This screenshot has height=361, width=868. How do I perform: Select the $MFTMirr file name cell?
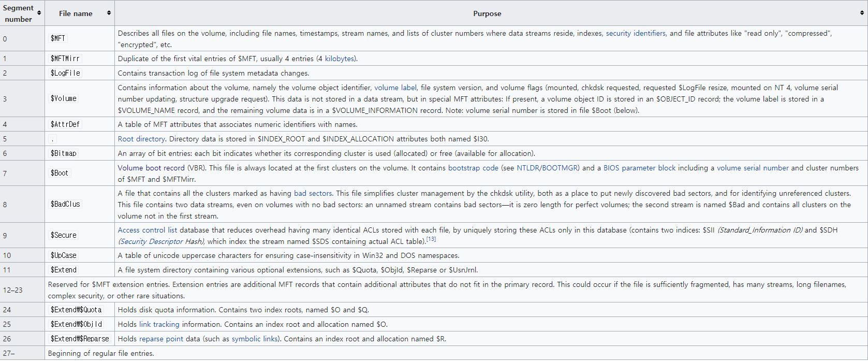tap(79, 59)
